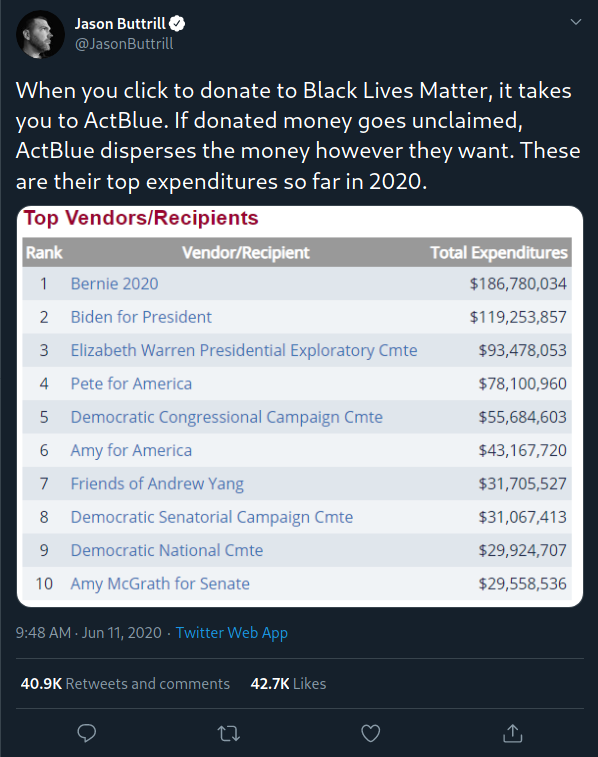The image size is (598, 757).
Task: Open the Bernie 2020 vendor link
Action: pos(114,283)
